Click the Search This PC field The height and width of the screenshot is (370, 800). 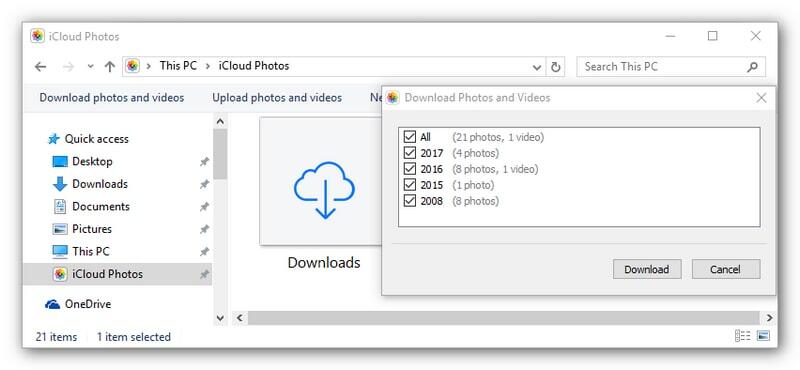[671, 66]
